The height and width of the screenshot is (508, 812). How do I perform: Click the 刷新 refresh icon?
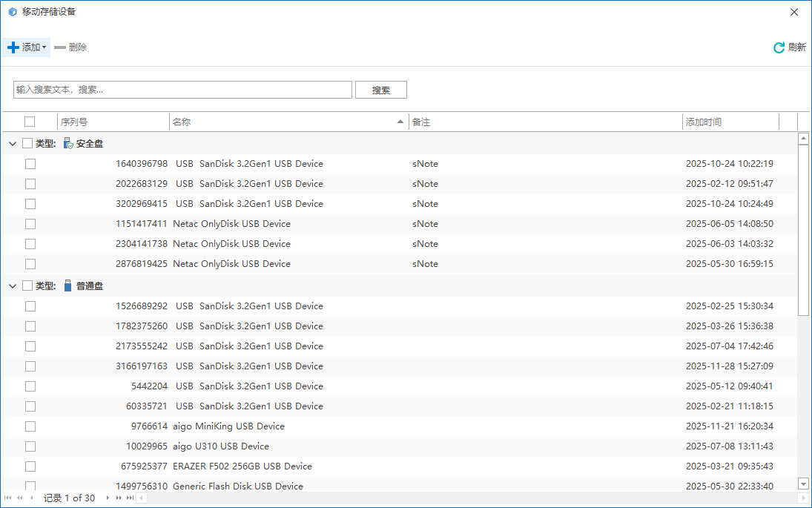[779, 47]
